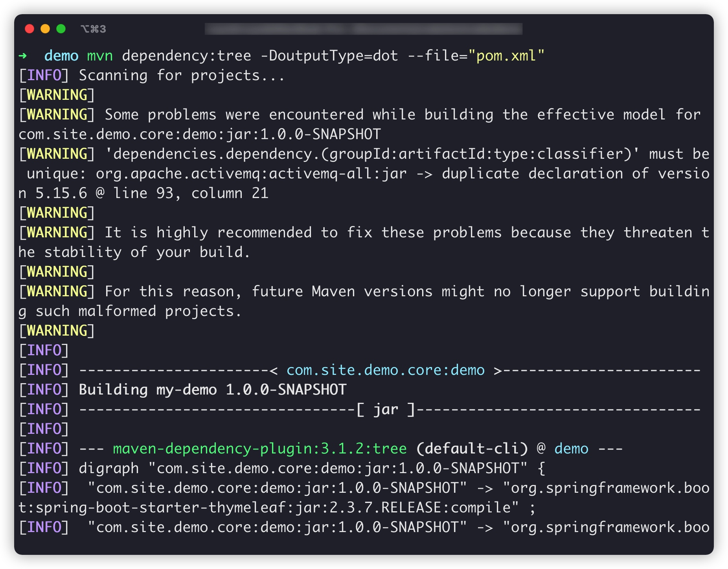Click 'Scanning for projects...' text
728x569 pixels.
click(182, 75)
